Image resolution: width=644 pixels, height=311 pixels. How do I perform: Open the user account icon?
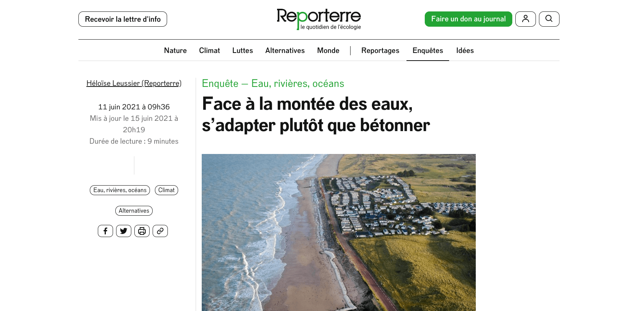click(525, 19)
